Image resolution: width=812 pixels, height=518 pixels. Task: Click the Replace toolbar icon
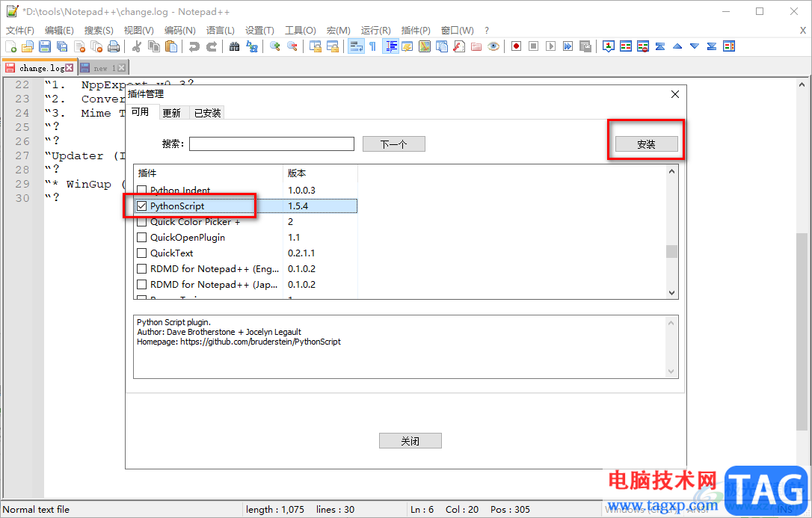pyautogui.click(x=252, y=46)
